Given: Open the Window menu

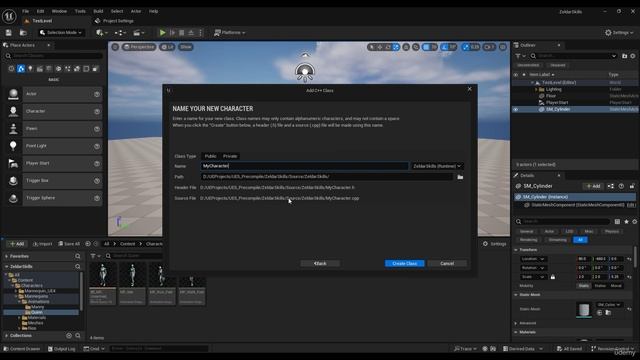Looking at the screenshot, I should 59,11.
